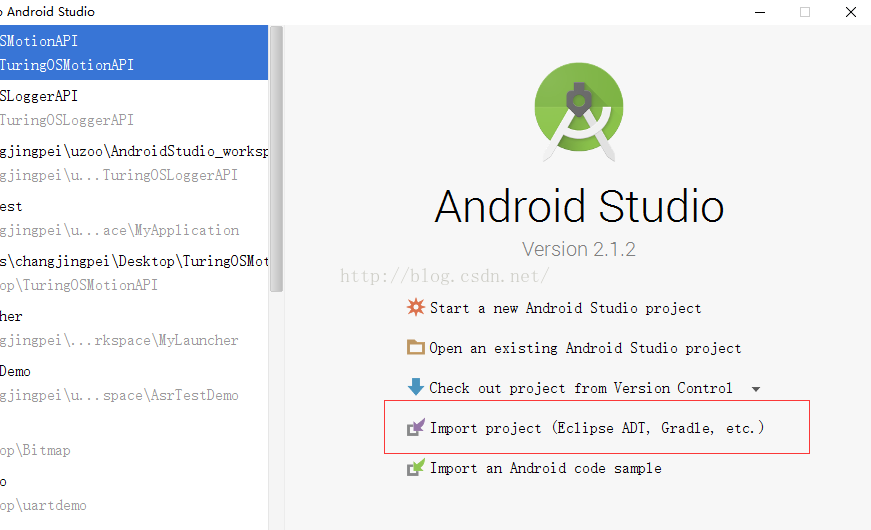Image resolution: width=871 pixels, height=530 pixels.
Task: Select the highlighted TuringOSMotionAPI recent project
Action: [134, 53]
